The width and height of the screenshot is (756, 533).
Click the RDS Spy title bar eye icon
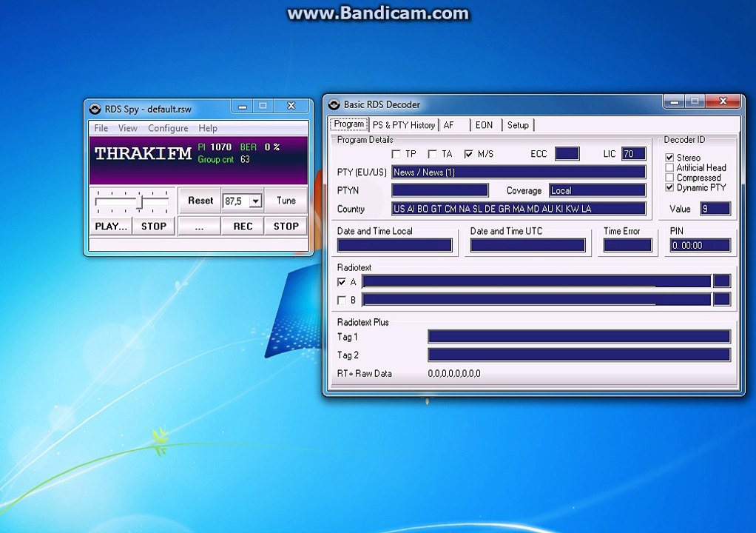coord(95,109)
